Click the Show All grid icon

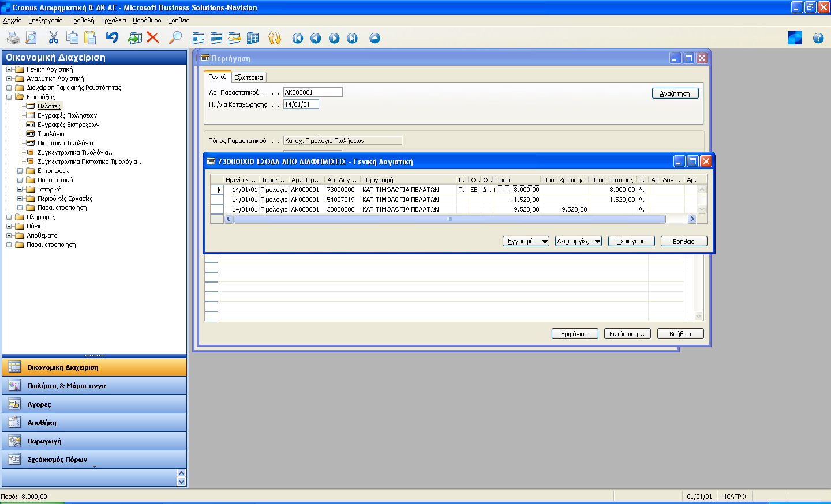click(253, 38)
